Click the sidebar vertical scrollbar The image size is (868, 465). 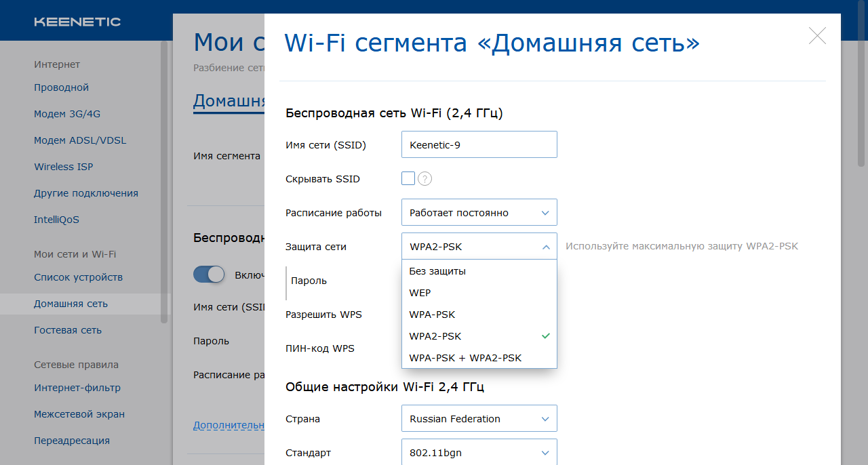click(x=164, y=182)
